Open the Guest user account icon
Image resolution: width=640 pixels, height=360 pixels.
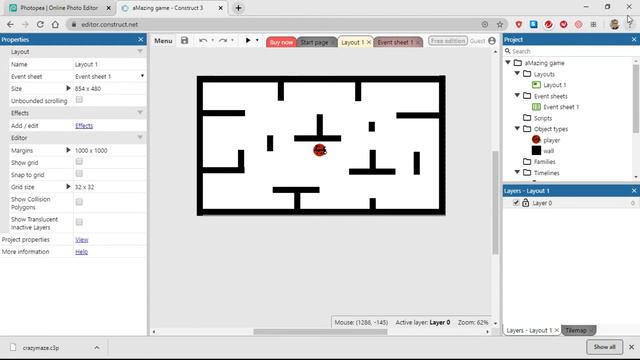click(492, 41)
